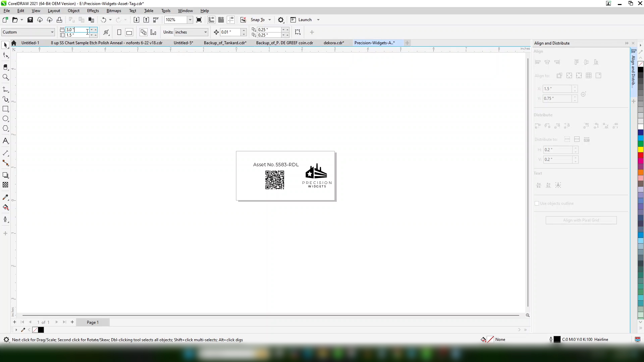Open the Publish to PDF icon
The height and width of the screenshot is (362, 644).
(x=155, y=20)
